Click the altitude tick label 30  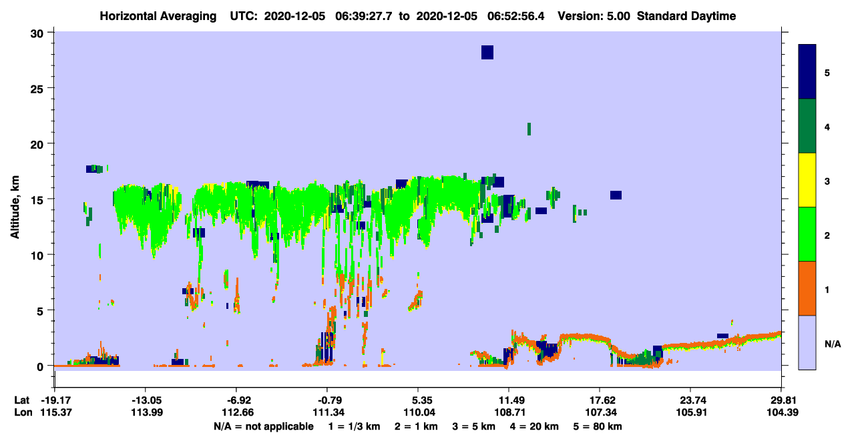pos(38,33)
